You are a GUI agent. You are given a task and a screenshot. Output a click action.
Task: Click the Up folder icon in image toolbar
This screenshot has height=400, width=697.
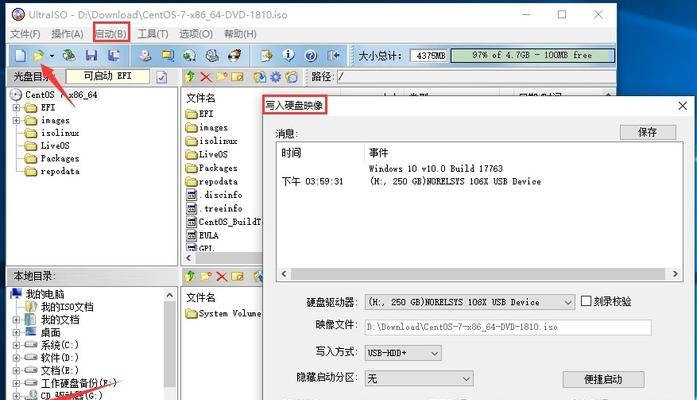pyautogui.click(x=190, y=77)
